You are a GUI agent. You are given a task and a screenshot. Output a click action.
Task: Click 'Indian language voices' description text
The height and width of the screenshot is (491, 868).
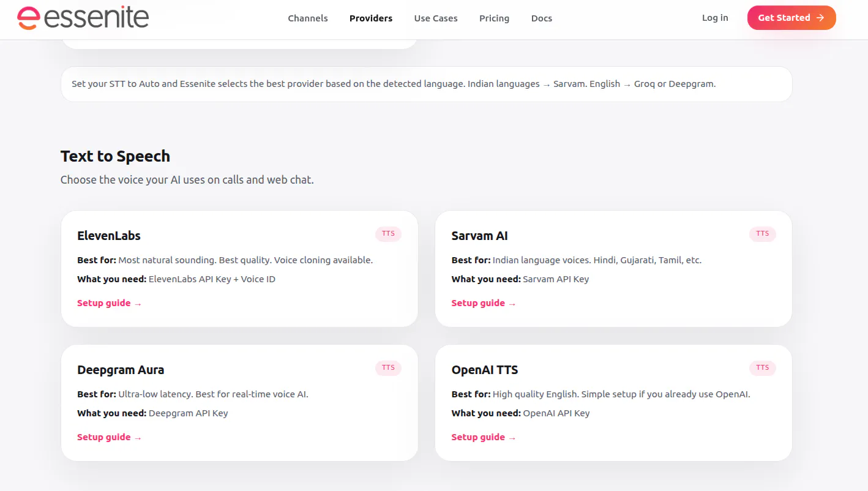[x=597, y=260]
